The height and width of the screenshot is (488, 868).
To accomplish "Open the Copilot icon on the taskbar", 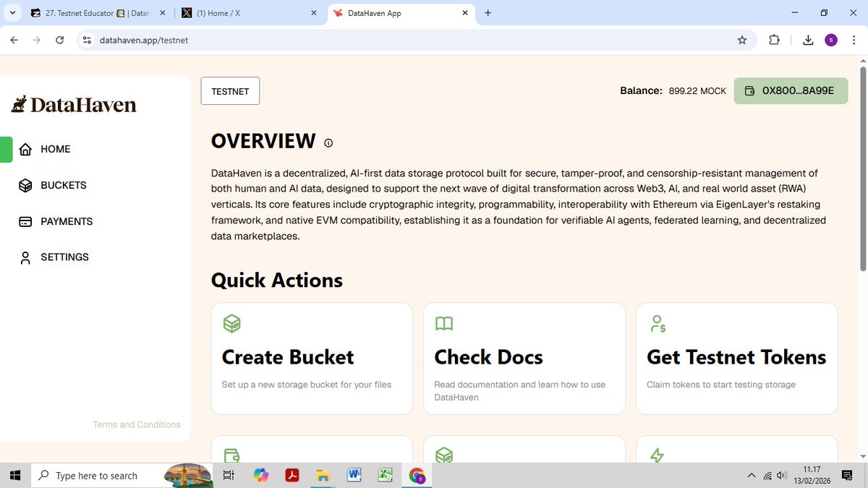I will coord(261,476).
